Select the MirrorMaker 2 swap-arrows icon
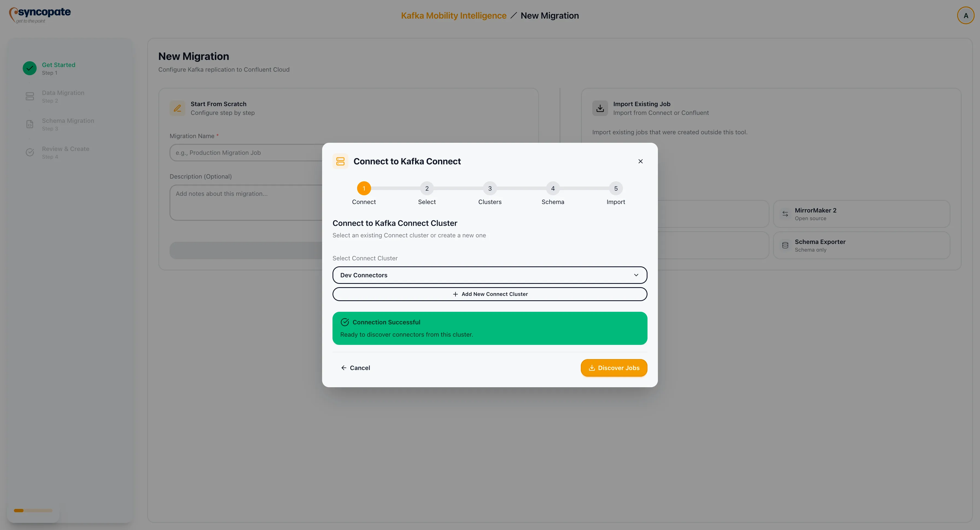The height and width of the screenshot is (530, 980). click(785, 213)
